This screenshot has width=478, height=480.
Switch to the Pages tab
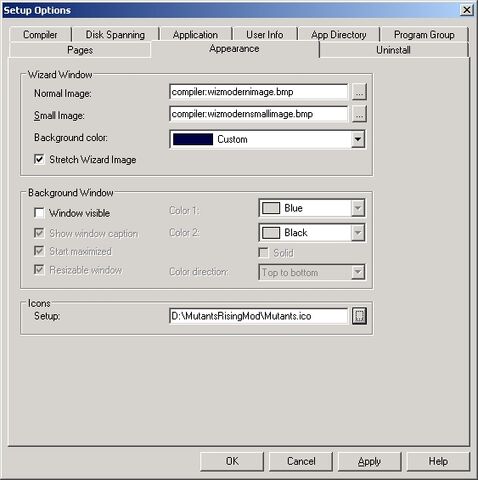click(80, 50)
